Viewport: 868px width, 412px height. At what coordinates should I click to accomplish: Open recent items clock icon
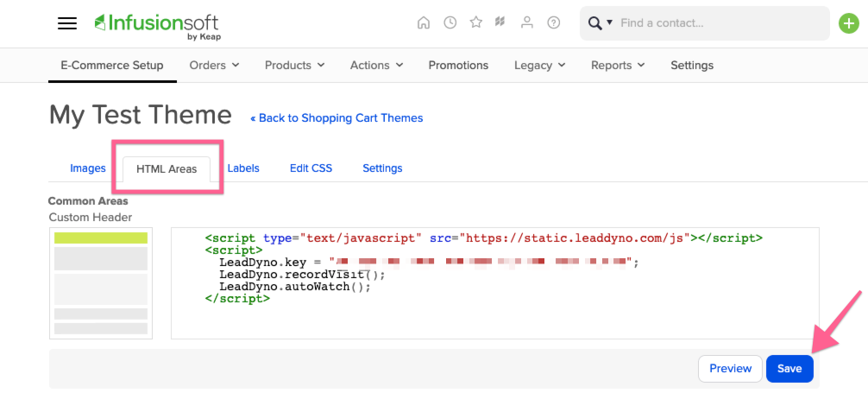[450, 22]
